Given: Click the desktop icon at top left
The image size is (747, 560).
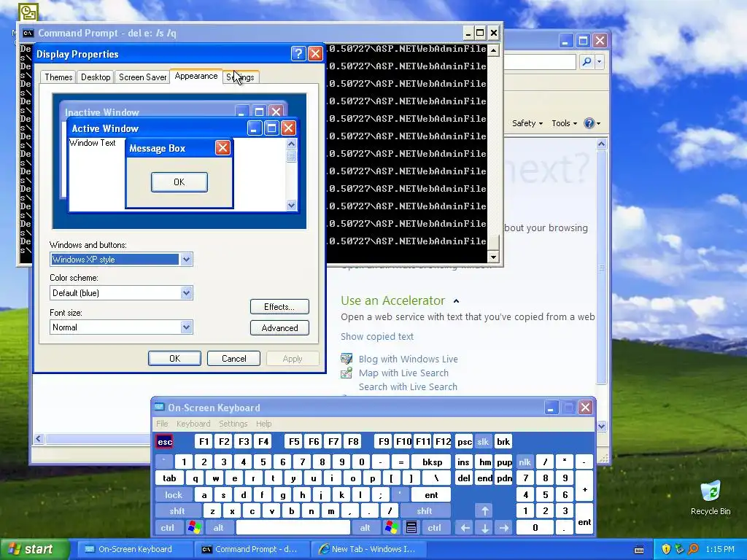Looking at the screenshot, I should click(x=28, y=12).
